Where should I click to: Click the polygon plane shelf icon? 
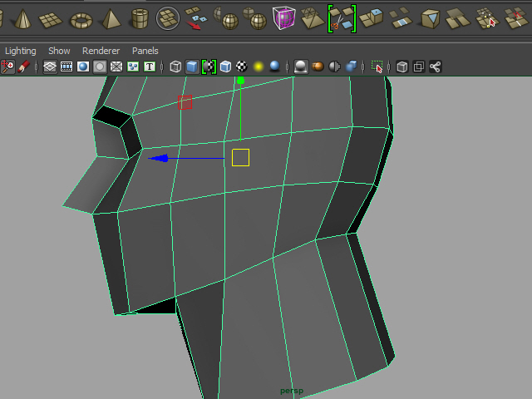point(52,18)
